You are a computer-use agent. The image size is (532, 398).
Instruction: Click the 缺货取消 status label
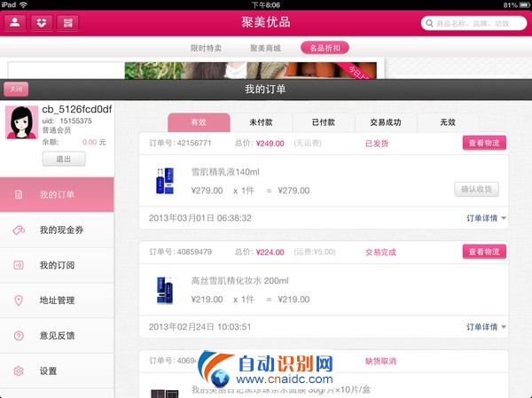tap(380, 361)
